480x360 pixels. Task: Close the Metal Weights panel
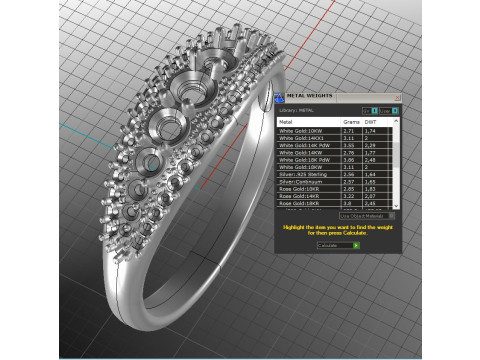pos(397,97)
